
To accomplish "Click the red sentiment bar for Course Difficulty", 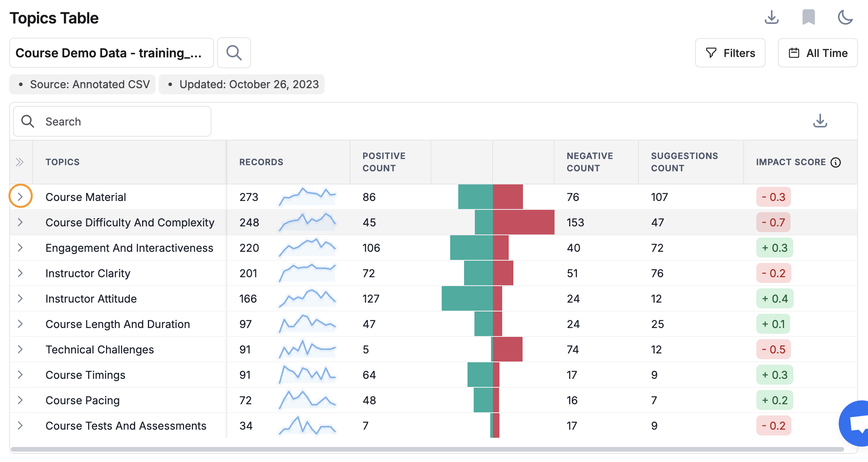I will pos(524,222).
